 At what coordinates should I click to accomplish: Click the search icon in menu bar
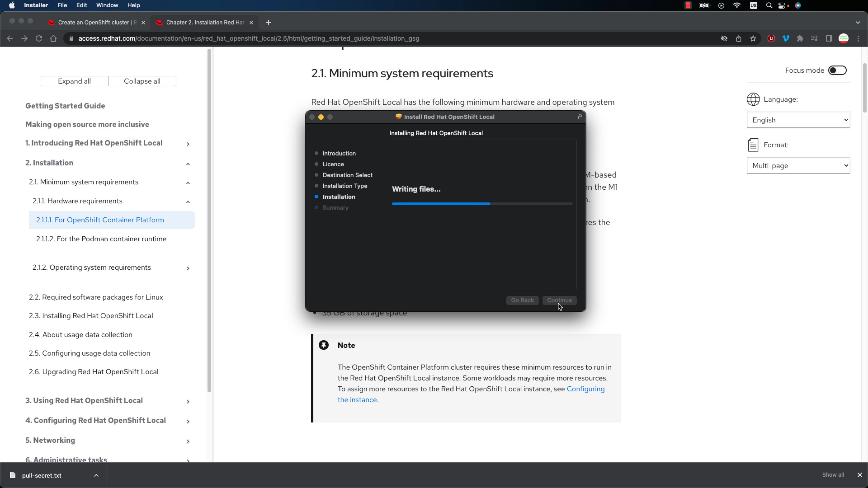point(769,5)
